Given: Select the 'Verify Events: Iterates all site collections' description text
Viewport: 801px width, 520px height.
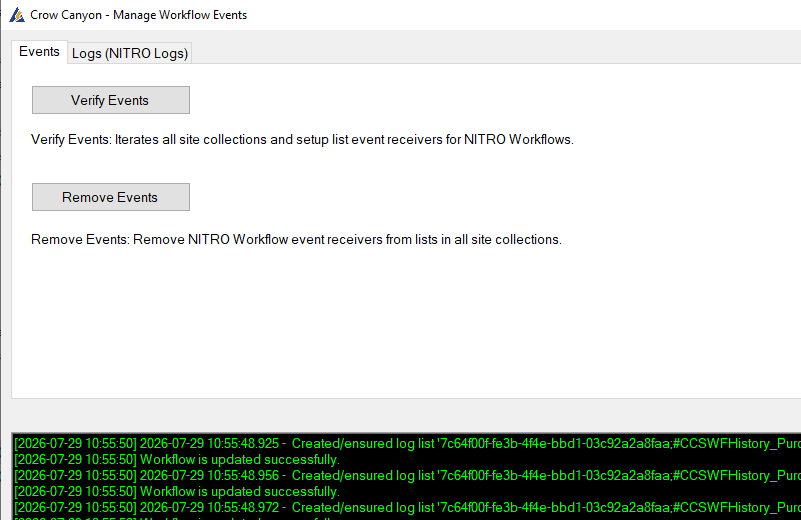Looking at the screenshot, I should coord(302,139).
